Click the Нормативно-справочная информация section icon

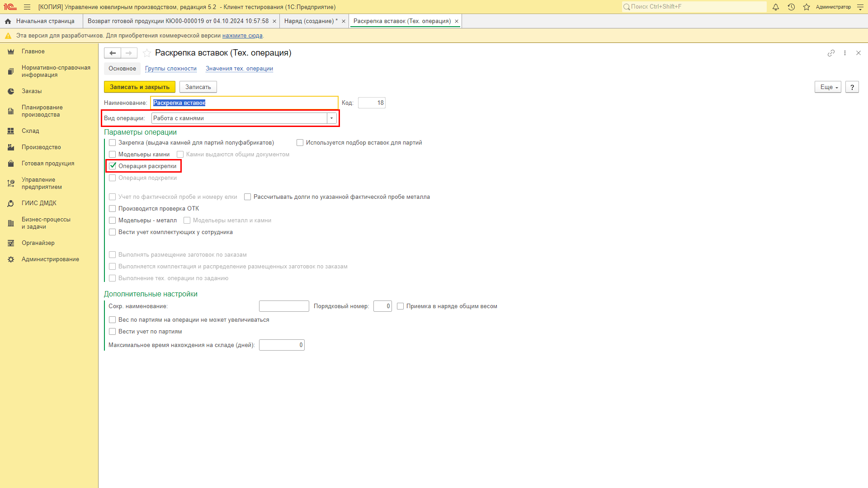pos(11,71)
